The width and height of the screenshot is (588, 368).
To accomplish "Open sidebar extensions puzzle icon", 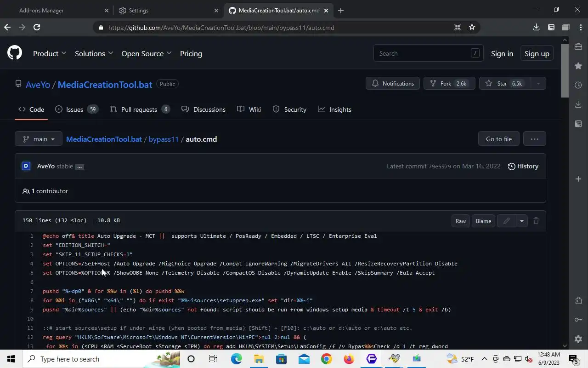I will [x=578, y=300].
